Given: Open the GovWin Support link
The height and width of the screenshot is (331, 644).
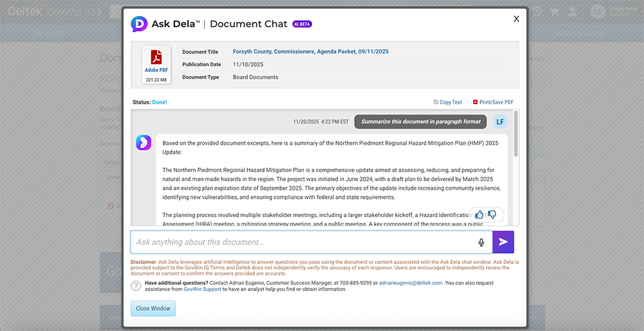Looking at the screenshot, I should tap(202, 289).
